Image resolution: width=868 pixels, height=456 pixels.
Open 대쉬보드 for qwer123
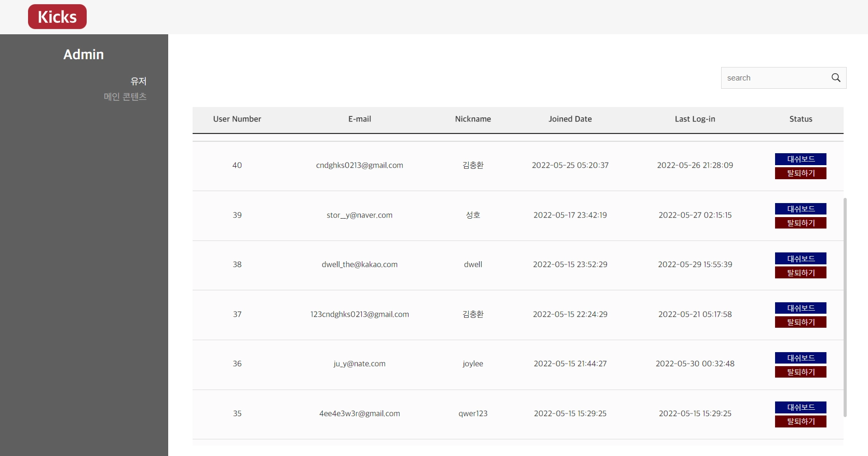coord(801,407)
